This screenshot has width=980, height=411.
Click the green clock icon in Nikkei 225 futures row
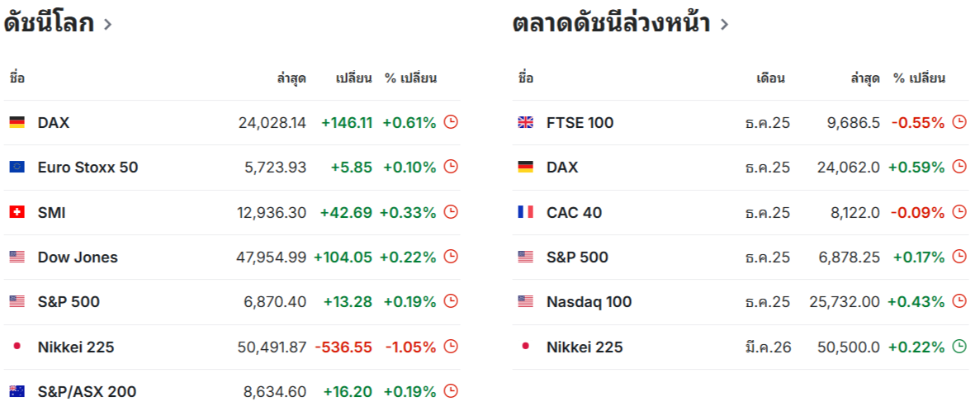(959, 347)
